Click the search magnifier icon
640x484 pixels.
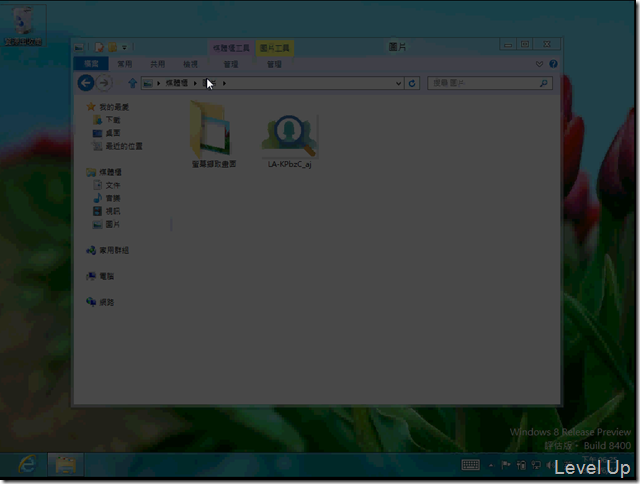pos(543,83)
